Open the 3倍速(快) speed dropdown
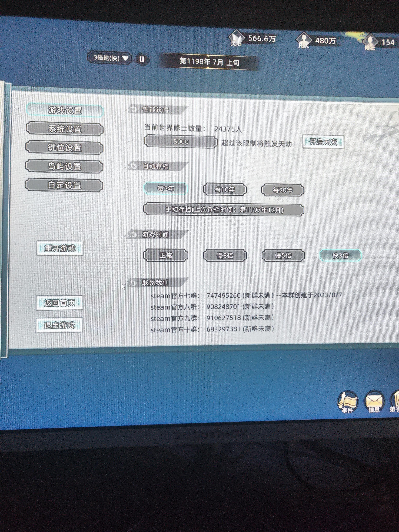 coord(109,58)
